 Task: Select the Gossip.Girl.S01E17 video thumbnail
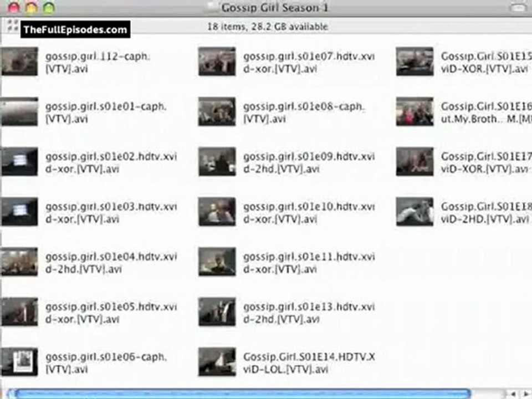coord(415,161)
